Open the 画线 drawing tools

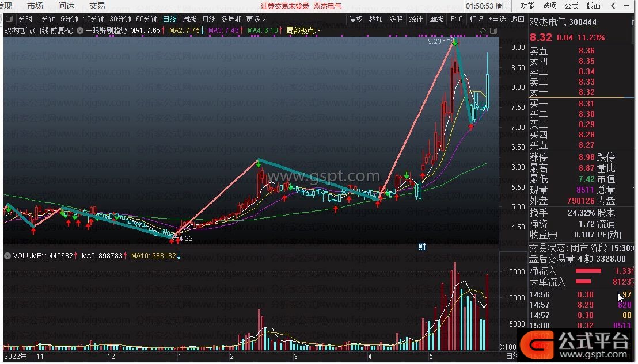coord(436,19)
